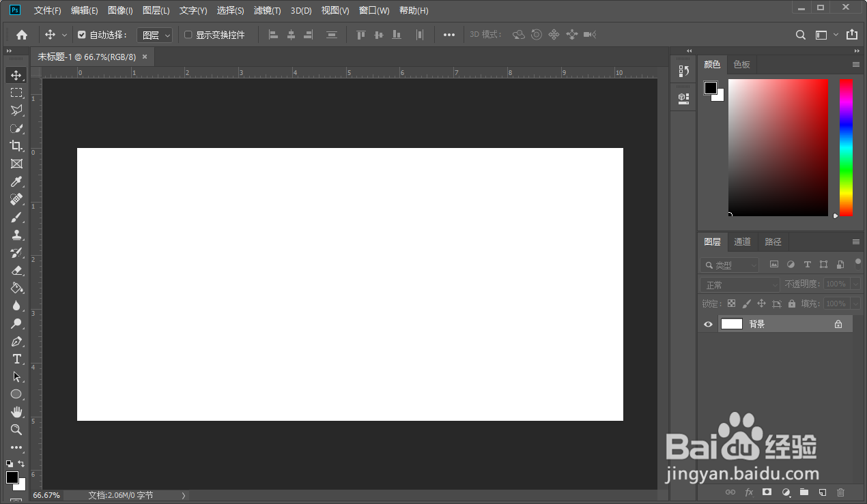The height and width of the screenshot is (504, 867).
Task: Select the Move tool
Action: (x=16, y=75)
